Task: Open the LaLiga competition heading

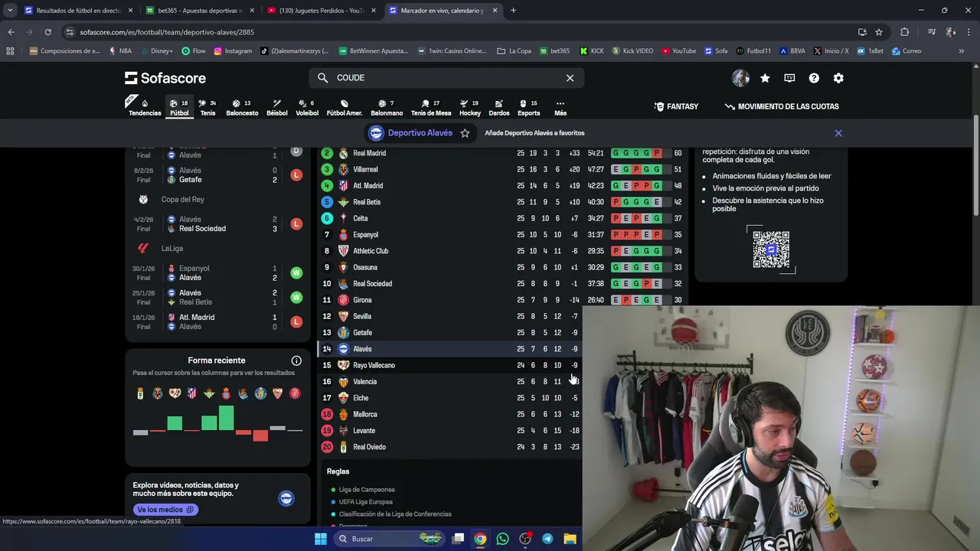Action: pos(172,249)
